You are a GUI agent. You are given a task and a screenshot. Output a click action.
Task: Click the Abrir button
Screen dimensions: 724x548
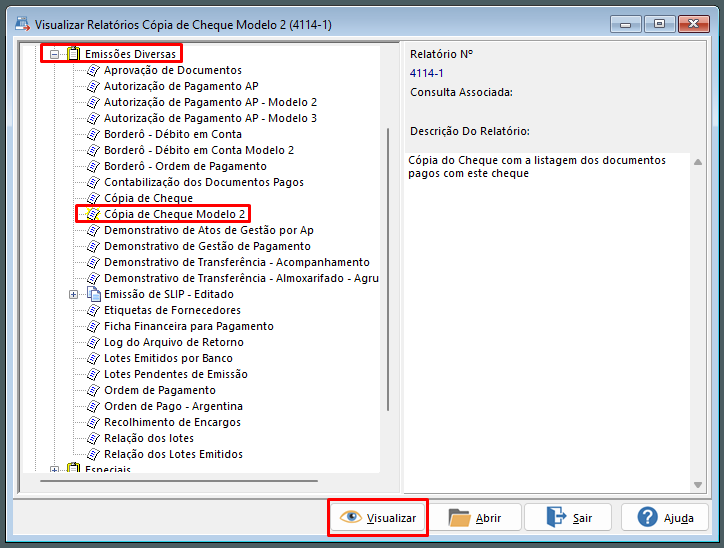(x=475, y=518)
